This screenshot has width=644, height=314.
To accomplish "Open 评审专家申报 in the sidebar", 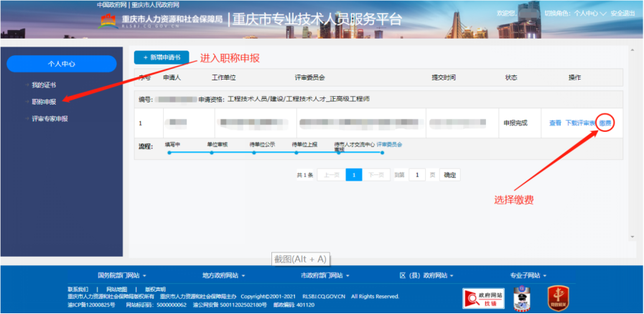I will 50,118.
